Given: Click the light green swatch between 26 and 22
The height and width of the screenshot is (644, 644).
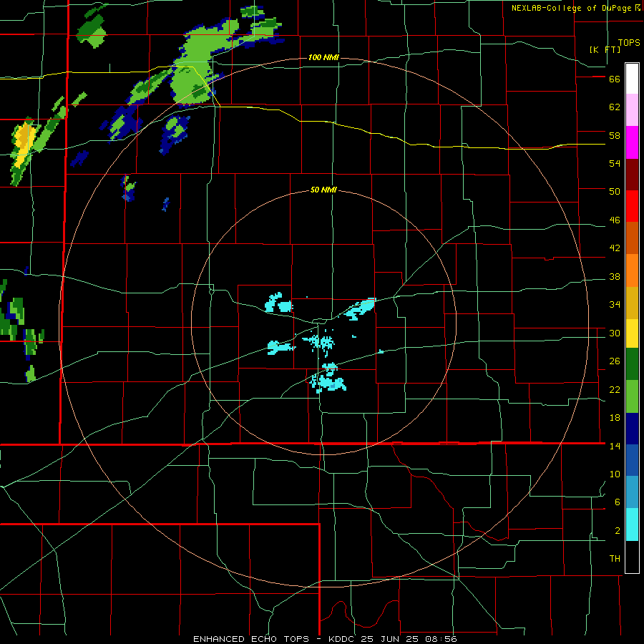Looking at the screenshot, I should click(x=632, y=396).
